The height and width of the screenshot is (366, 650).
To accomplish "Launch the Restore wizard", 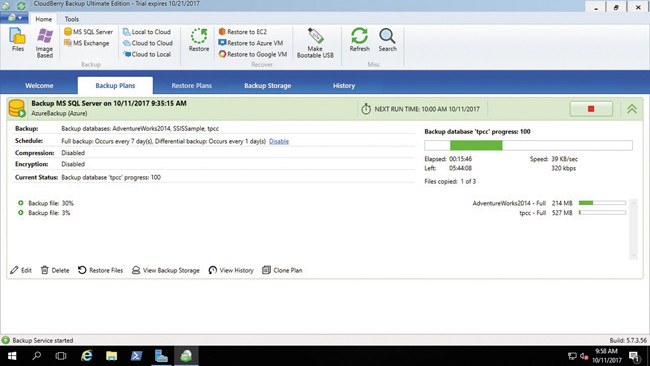I will (199, 40).
